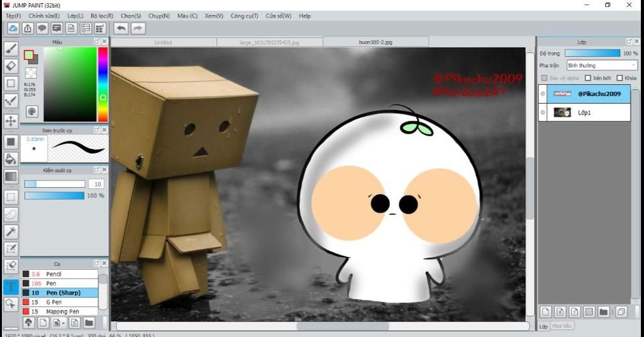This screenshot has height=337, width=644.
Task: Undock the Kiểm soát cọ panel
Action: [x=96, y=170]
